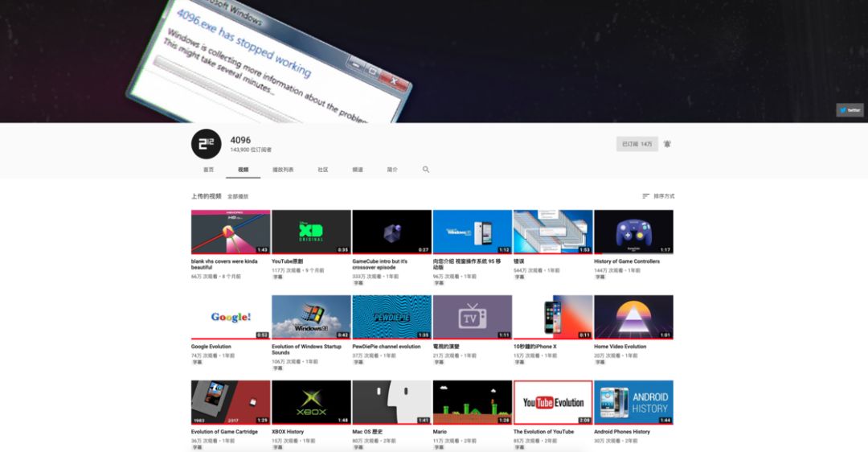Click the 字幕 badge under YouTube原創
Screen dimensions: 868x452
[277, 277]
